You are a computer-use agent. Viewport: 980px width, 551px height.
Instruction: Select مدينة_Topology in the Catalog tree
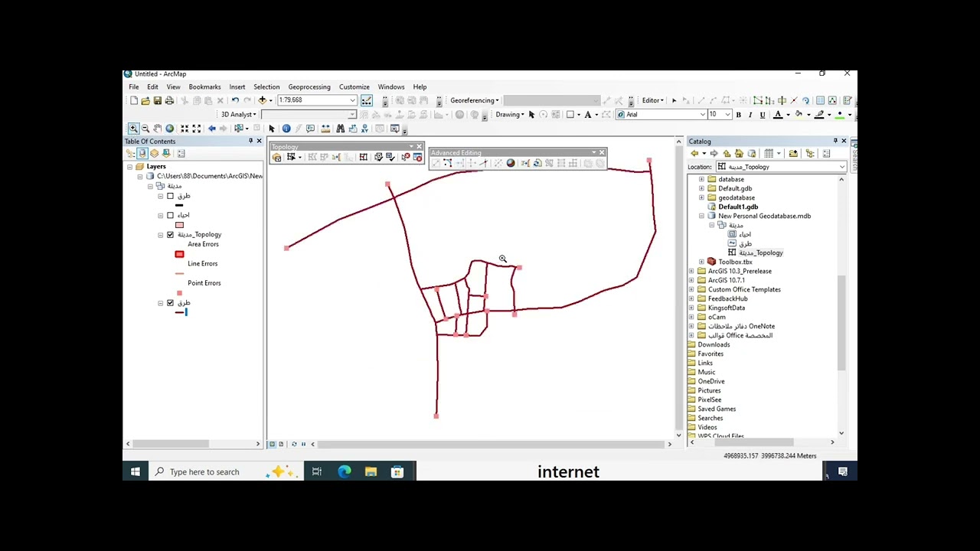[761, 253]
